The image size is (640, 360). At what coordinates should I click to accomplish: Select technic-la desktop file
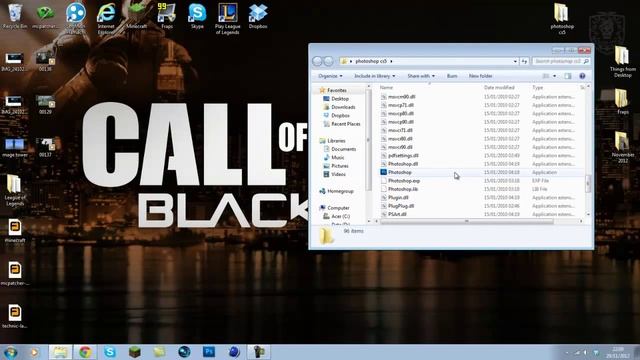pos(15,316)
